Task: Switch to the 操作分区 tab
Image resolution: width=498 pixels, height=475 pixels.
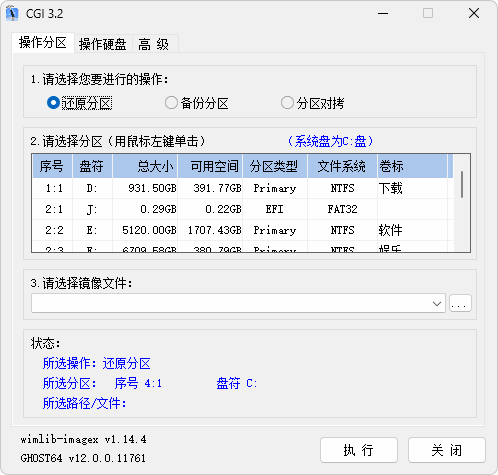Action: tap(43, 43)
